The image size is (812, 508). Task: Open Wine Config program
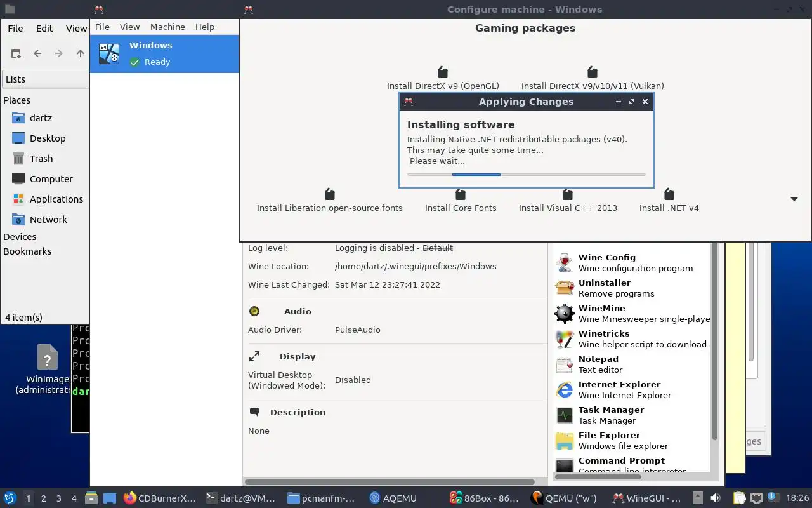click(632, 262)
